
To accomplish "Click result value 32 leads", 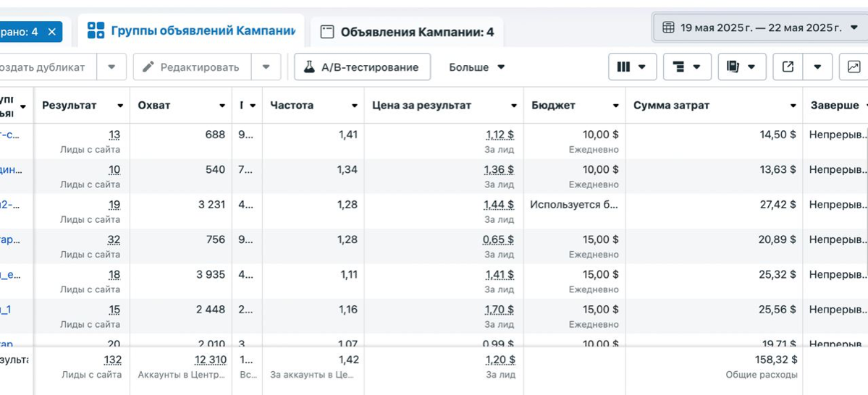I will pos(114,239).
